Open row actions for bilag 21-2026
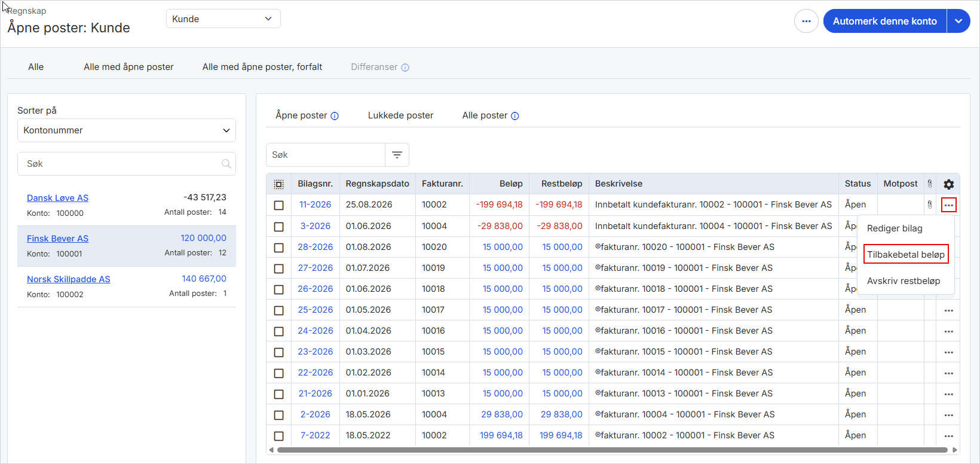Screen dimensions: 980x464 click(948, 394)
